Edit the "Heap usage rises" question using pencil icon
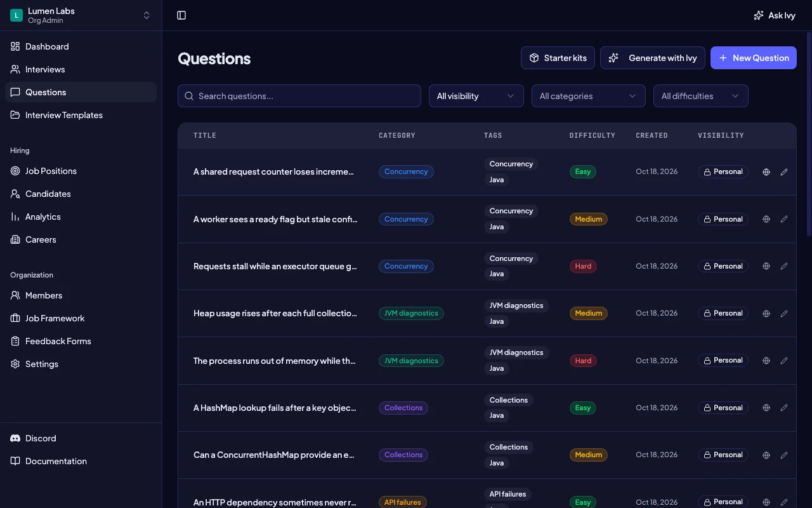 [x=784, y=313]
